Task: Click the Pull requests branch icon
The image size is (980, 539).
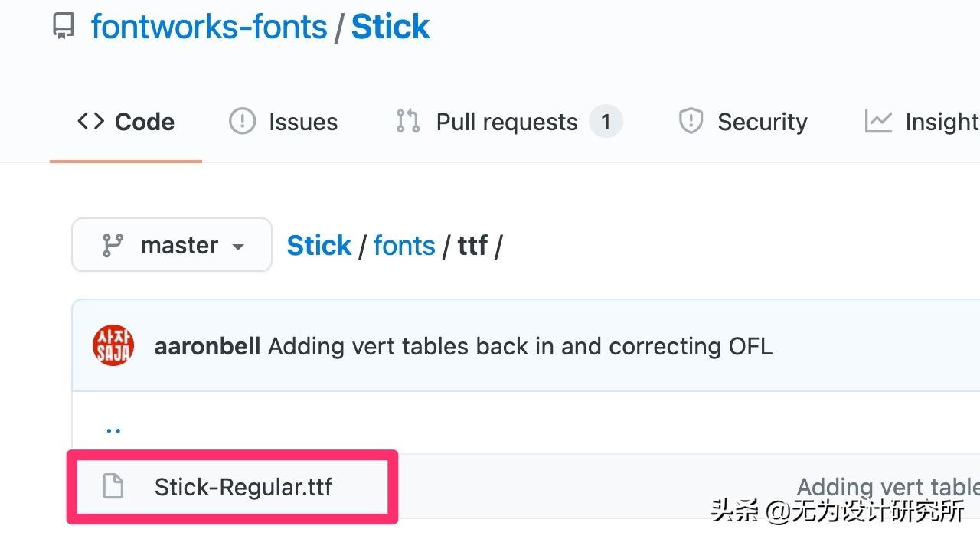Action: coord(407,122)
